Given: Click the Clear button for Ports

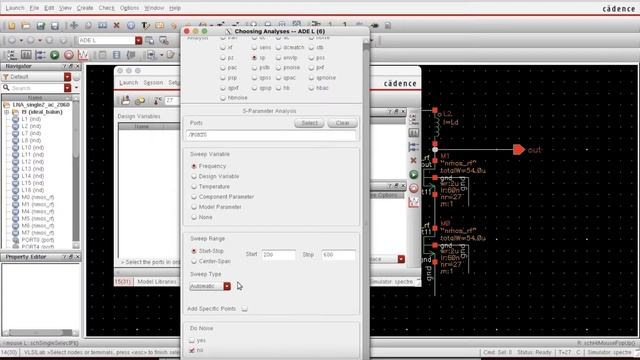Looking at the screenshot, I should tap(342, 123).
